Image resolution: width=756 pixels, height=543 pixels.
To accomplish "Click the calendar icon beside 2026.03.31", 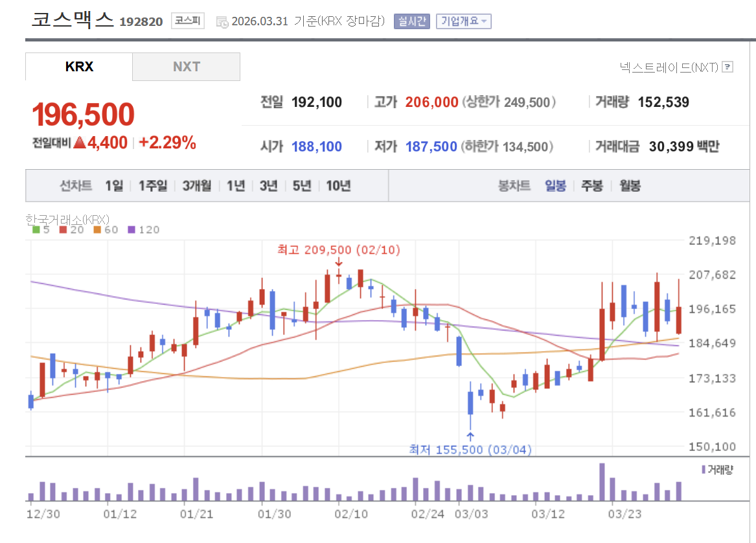I will 222,22.
